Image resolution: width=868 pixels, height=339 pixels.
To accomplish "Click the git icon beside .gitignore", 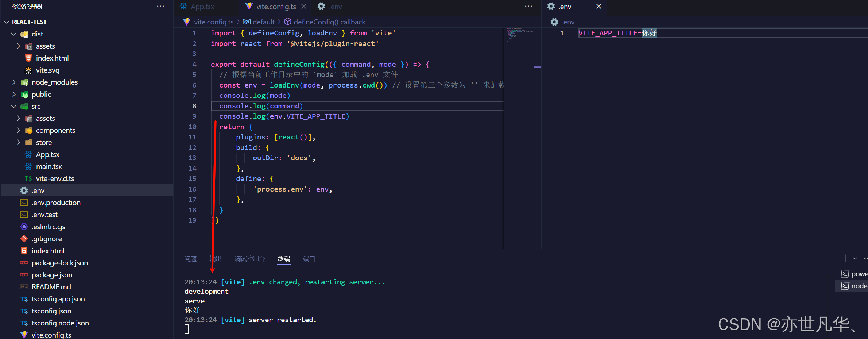I will (x=24, y=239).
